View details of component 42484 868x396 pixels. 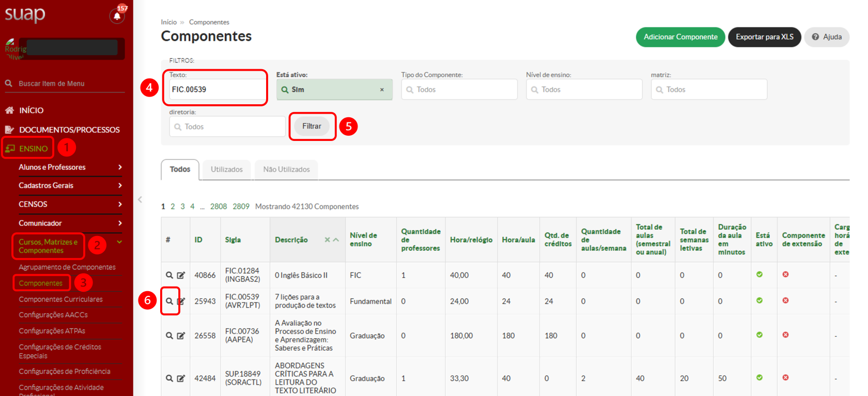[x=169, y=378]
